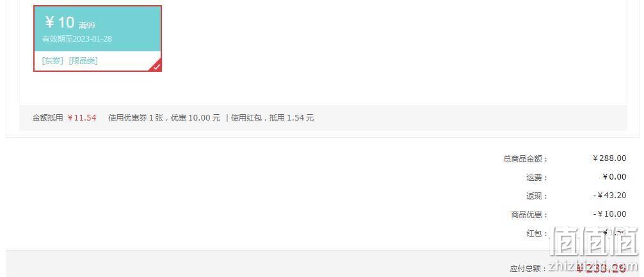This screenshot has height=277, width=644.
Task: Click the 使用优惠券 1 张 summary text
Action: tap(136, 118)
